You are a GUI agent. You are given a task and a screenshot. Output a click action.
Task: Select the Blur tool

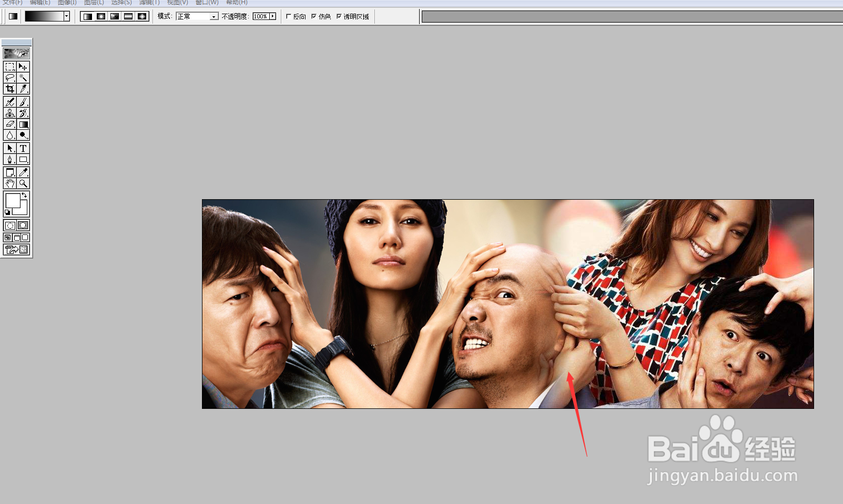(10, 135)
